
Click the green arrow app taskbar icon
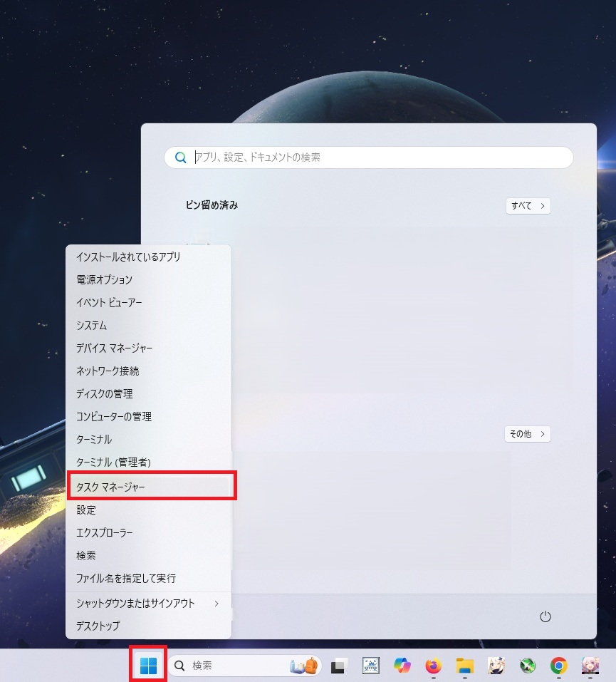tap(527, 666)
